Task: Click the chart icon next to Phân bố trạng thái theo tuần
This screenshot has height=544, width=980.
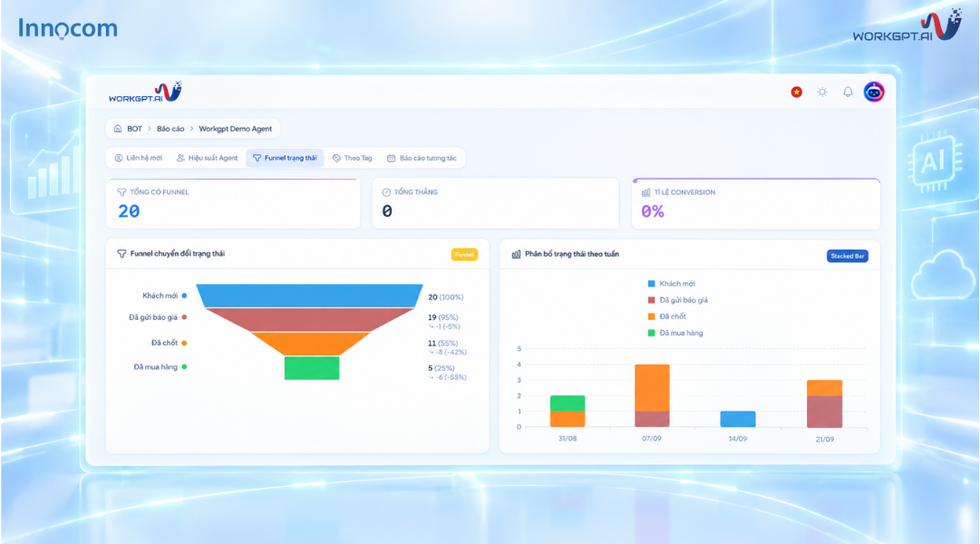Action: coord(516,255)
